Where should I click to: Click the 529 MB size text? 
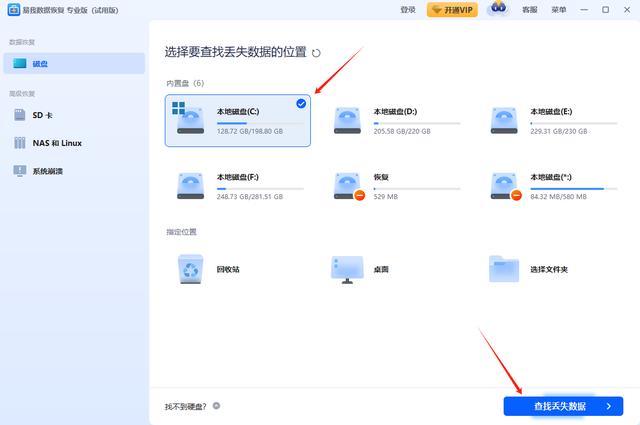pyautogui.click(x=386, y=196)
